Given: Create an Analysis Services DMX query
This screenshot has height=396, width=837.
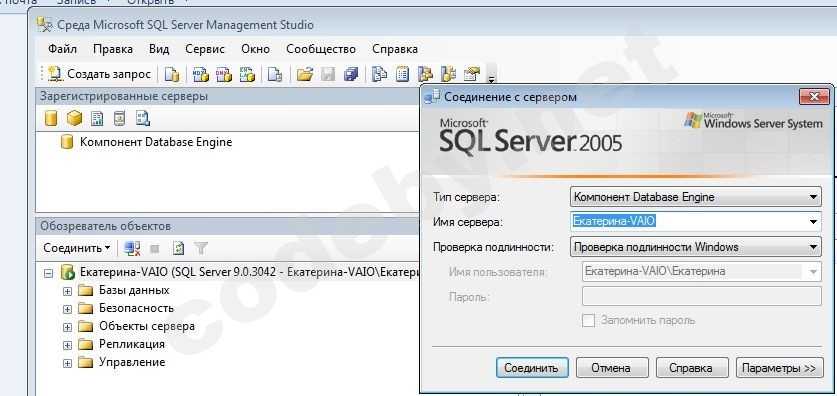Looking at the screenshot, I should coord(224,74).
